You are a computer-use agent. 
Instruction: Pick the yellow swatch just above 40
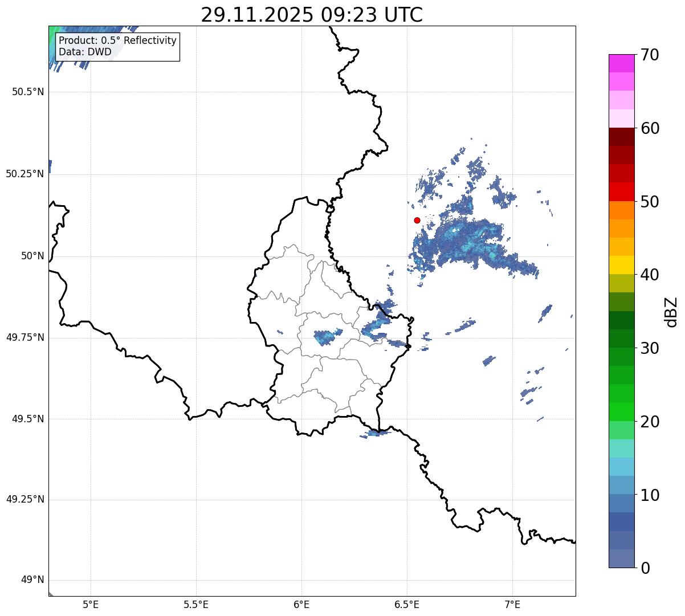[621, 265]
